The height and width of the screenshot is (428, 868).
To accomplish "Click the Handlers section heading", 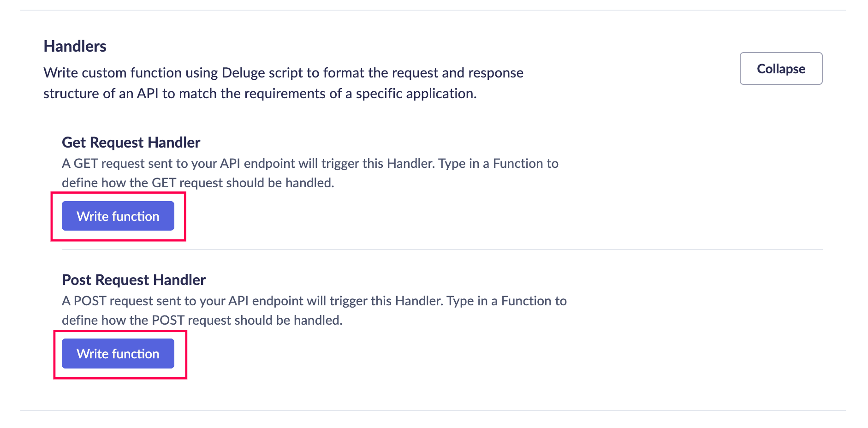I will [75, 46].
